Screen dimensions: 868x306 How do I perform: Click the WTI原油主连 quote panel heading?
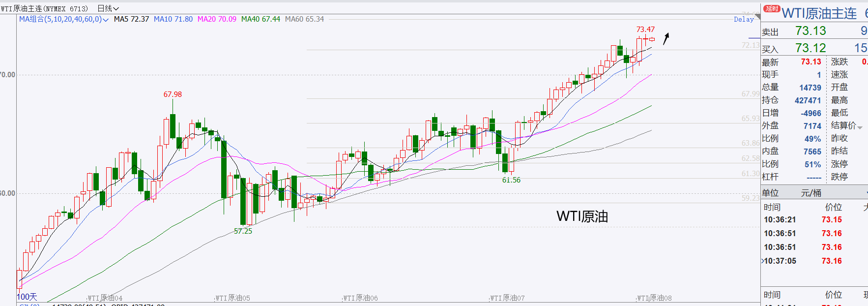pos(819,13)
